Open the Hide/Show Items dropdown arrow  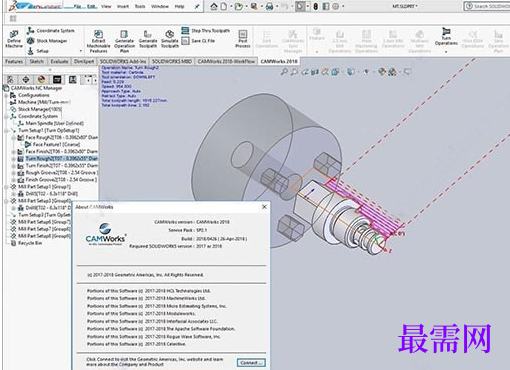[373, 72]
